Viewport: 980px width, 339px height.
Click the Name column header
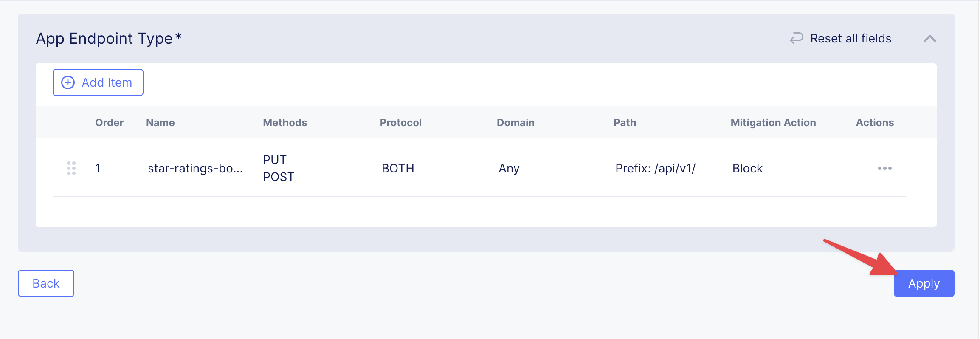(x=160, y=123)
